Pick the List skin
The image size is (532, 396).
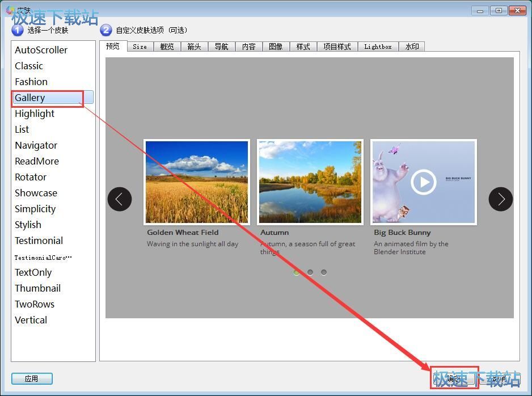(53, 129)
